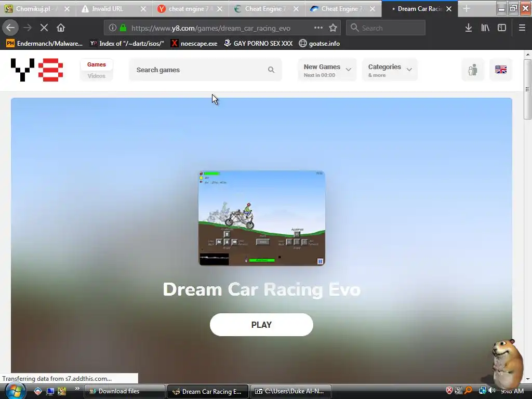Open the Library bookshelf icon

[x=485, y=28]
